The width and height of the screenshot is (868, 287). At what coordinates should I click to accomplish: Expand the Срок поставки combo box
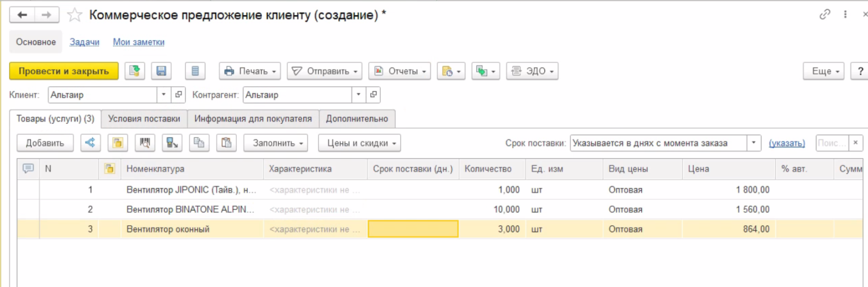point(754,143)
